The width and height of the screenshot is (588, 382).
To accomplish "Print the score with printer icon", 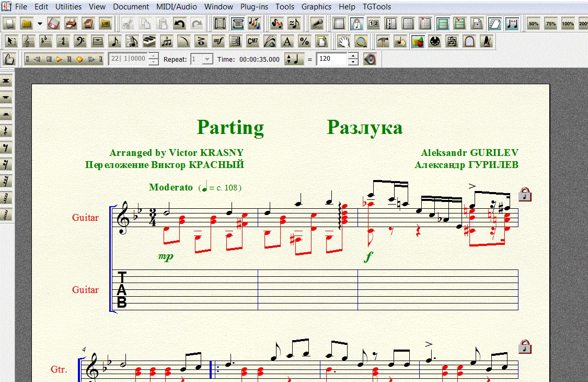I will pos(71,24).
